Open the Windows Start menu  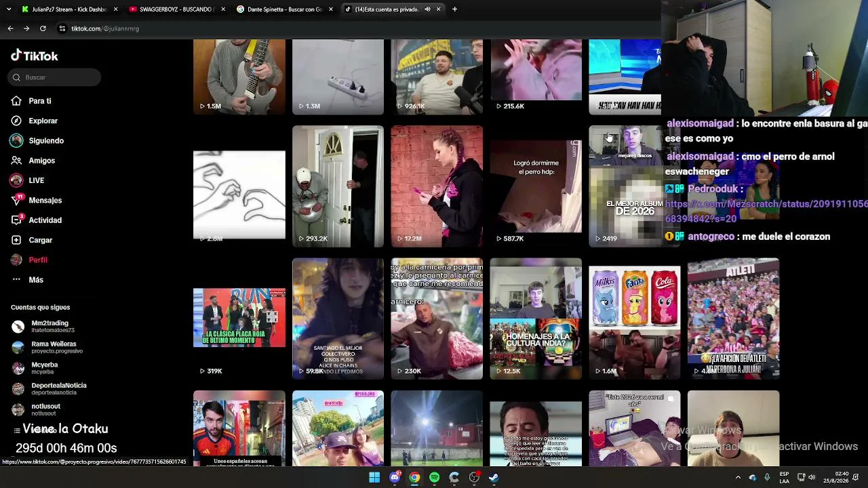(x=374, y=478)
